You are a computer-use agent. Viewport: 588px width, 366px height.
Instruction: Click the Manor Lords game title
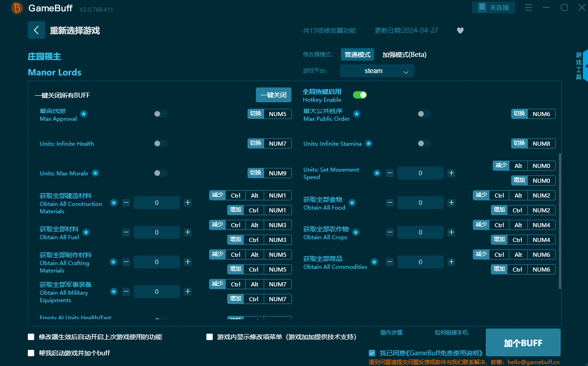(x=55, y=72)
